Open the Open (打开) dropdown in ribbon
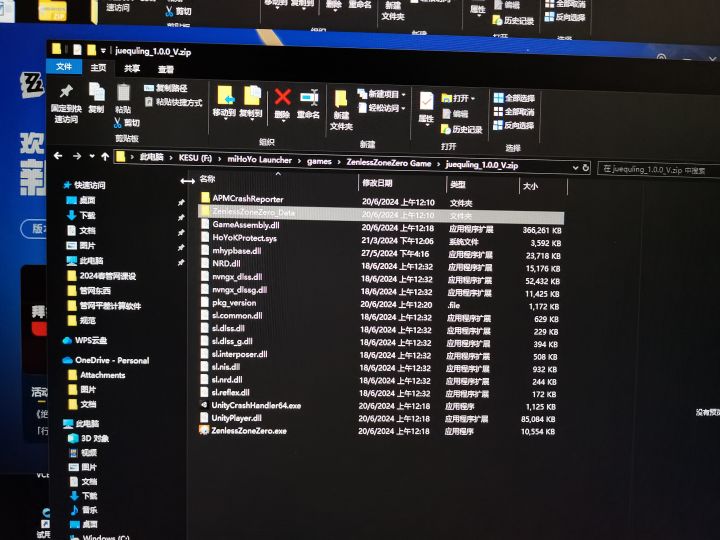The width and height of the screenshot is (720, 540). [x=458, y=98]
